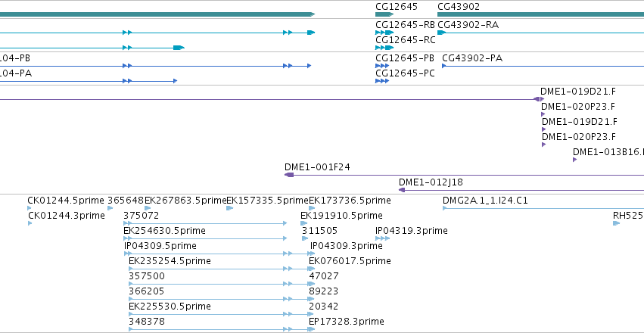This screenshot has width=644, height=333.
Task: Click the CG43902-PA protein label
Action: 472,58
